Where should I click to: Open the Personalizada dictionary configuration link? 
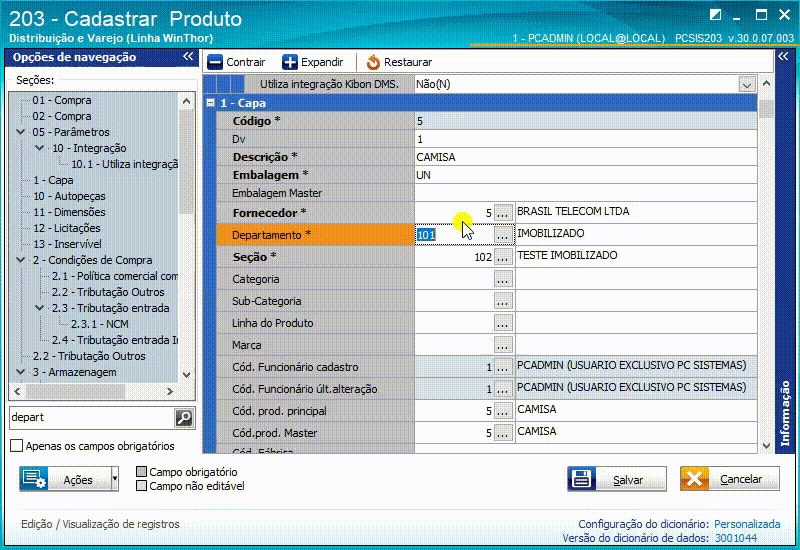coord(747,524)
